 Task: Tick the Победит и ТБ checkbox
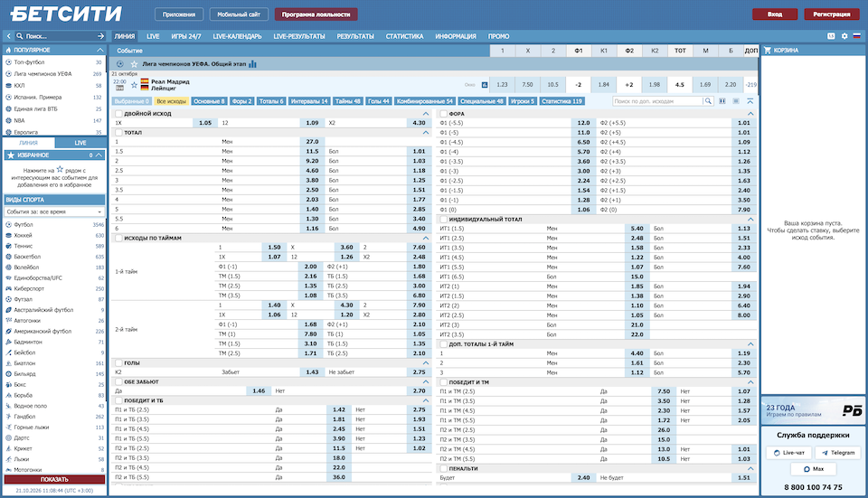118,400
